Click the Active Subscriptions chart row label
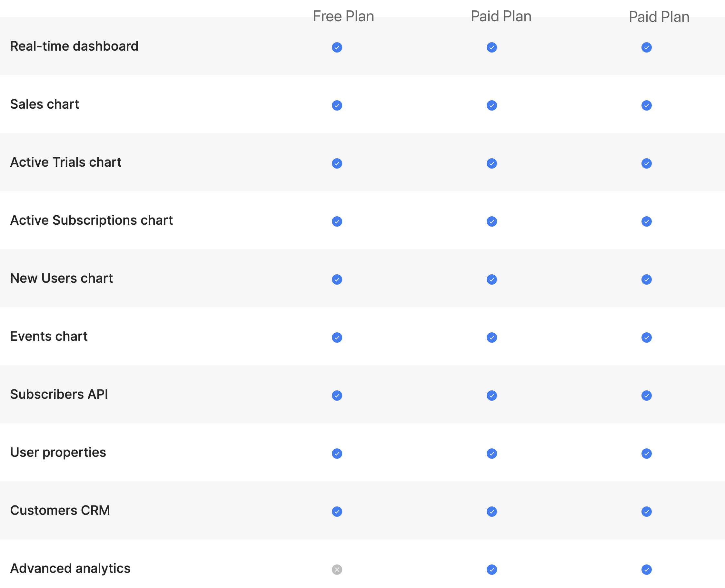The image size is (725, 588). coord(92,220)
